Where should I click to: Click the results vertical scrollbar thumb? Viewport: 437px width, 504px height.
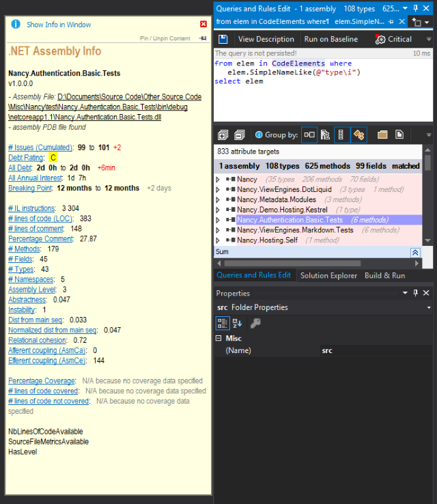click(427, 163)
